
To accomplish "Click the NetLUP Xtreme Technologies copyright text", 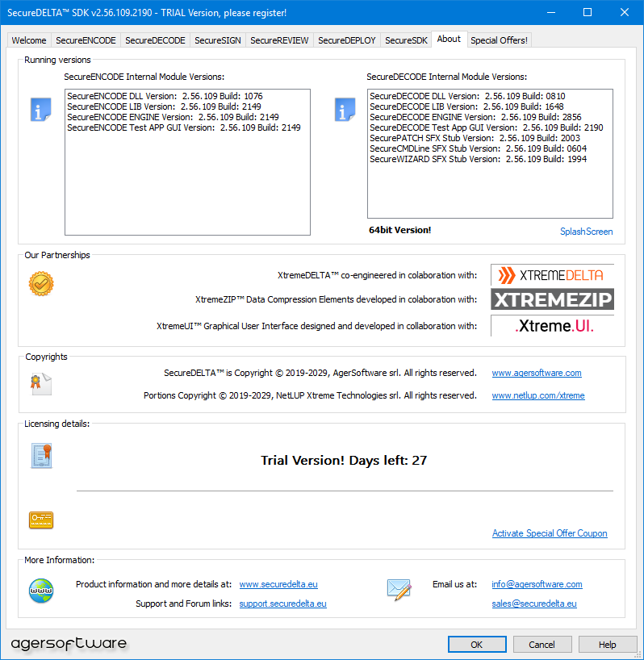I will click(x=310, y=395).
